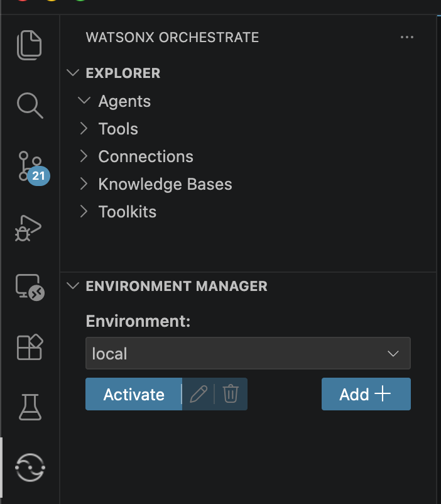This screenshot has width=441, height=504.
Task: Open the Explorer files view icon
Action: click(30, 45)
